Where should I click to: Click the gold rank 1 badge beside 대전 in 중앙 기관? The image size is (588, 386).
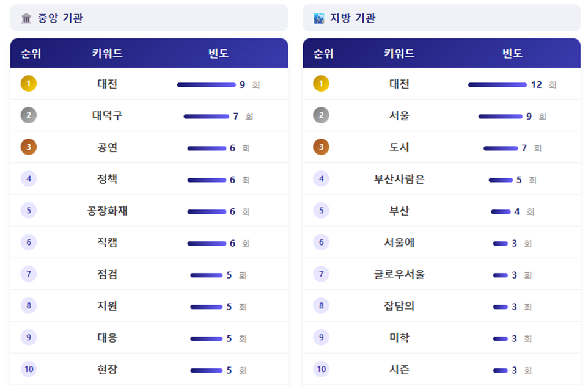coord(29,84)
